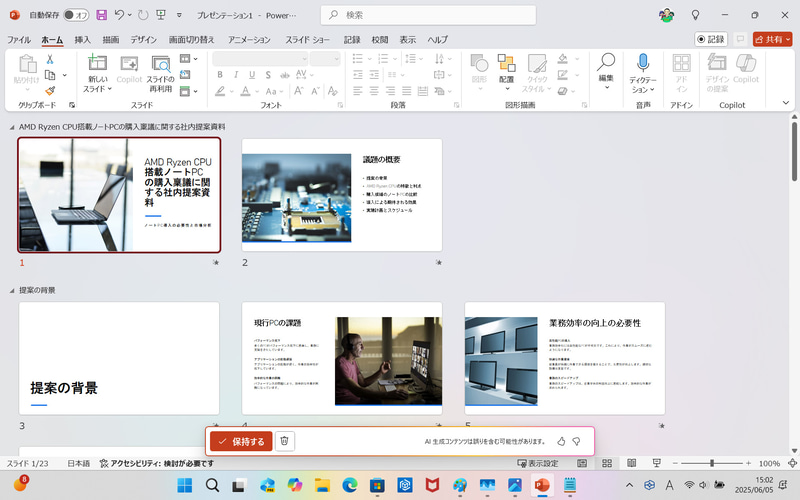Switch to the 挿入 tab

tap(82, 40)
